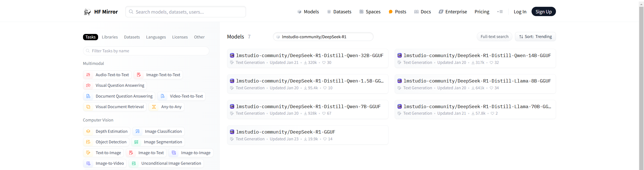644x170 pixels.
Task: Click the Document Question Answering icon
Action: 88,96
